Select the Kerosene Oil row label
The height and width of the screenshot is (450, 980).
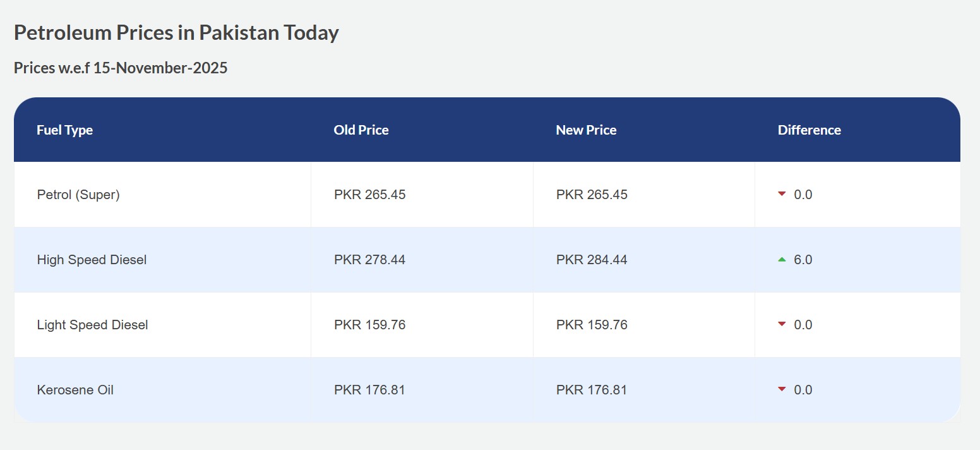tap(75, 390)
